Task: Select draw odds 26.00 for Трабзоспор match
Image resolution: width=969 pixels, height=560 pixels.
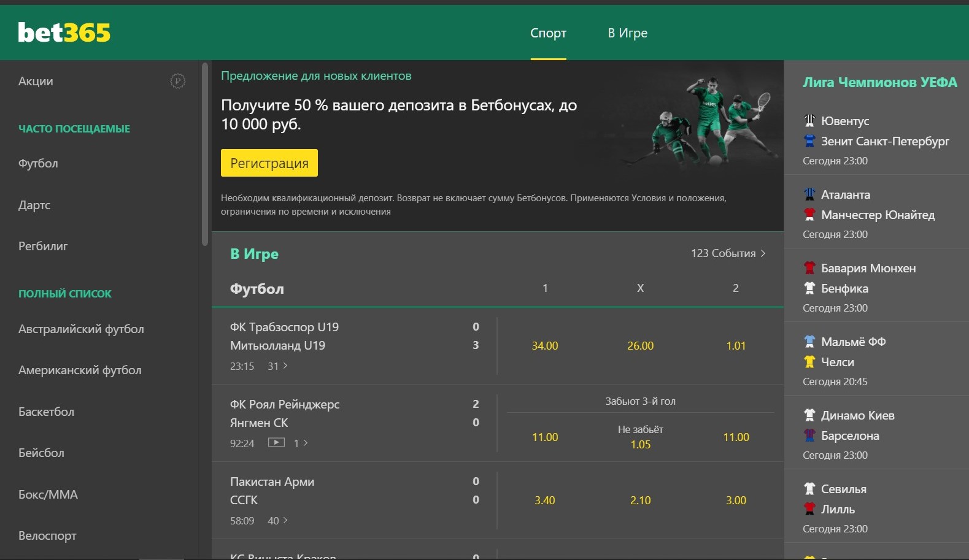Action: click(640, 346)
